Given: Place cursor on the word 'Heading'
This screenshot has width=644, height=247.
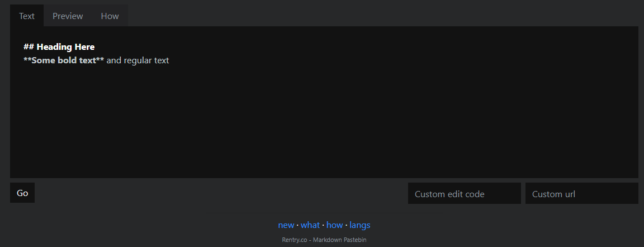Looking at the screenshot, I should (54, 47).
